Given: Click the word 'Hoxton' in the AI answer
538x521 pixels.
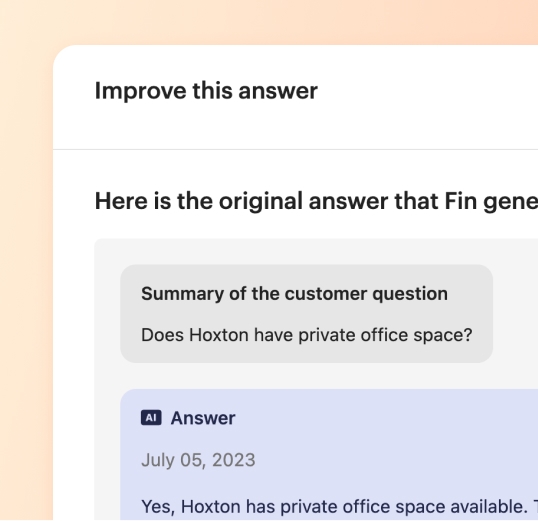Looking at the screenshot, I should coord(211,507).
